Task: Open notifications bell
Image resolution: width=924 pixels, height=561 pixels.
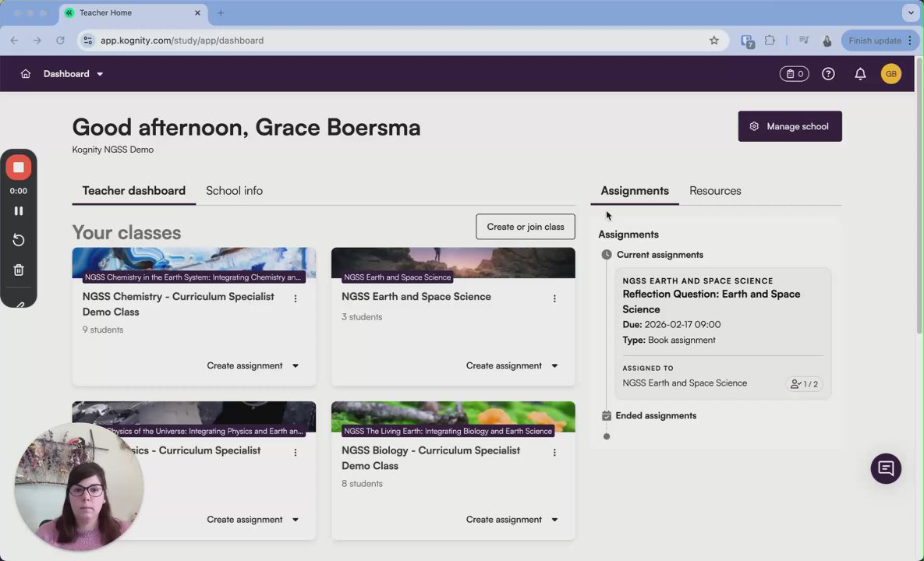Action: tap(860, 73)
